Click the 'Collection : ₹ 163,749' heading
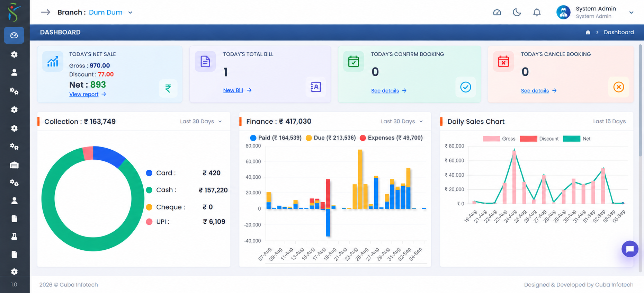 [80, 122]
